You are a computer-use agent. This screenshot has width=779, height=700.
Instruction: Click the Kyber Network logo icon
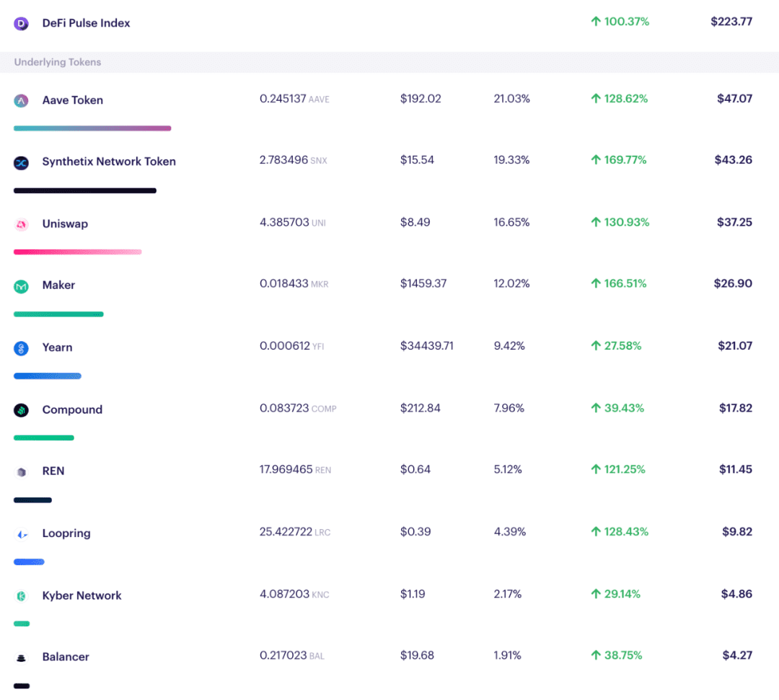pyautogui.click(x=21, y=595)
